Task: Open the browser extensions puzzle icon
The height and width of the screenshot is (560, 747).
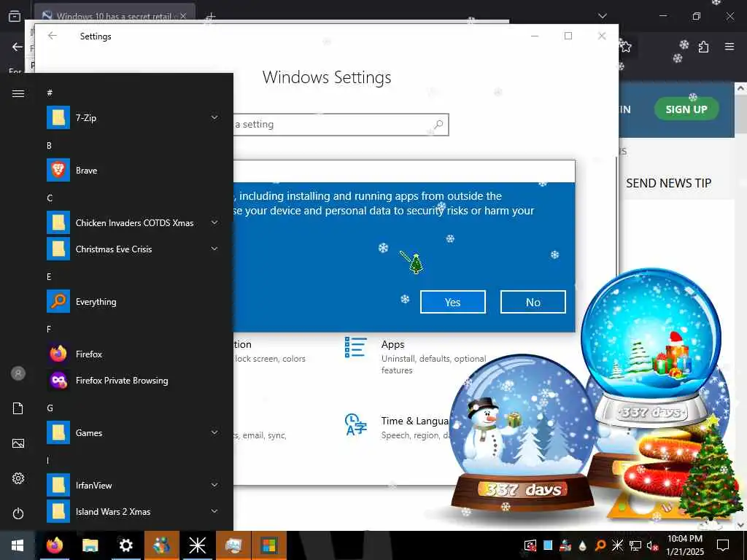Action: [x=704, y=47]
